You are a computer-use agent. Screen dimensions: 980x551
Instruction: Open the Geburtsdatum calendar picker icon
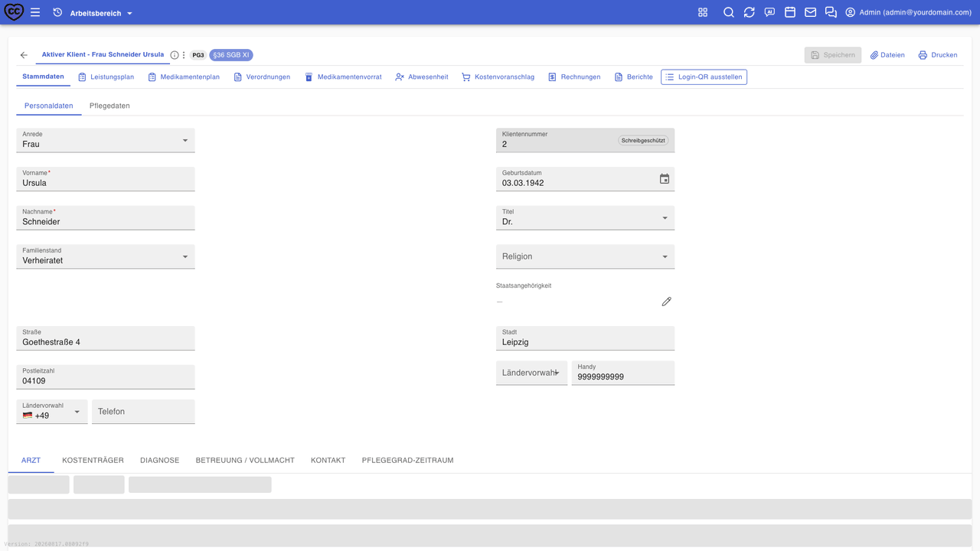[665, 179]
